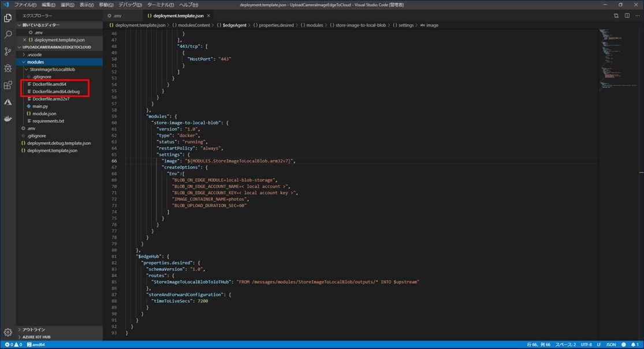Open the Extensions view icon
644x349 pixels.
tap(8, 85)
